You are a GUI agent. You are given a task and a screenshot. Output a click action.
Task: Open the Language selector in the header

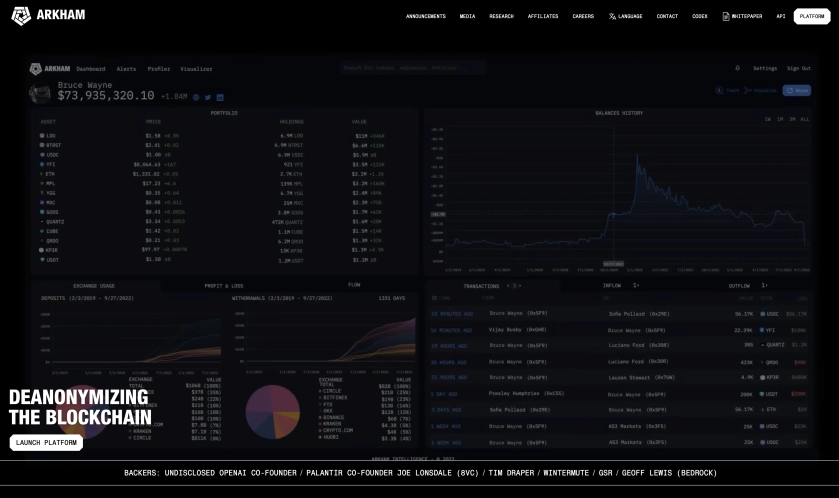coord(626,16)
